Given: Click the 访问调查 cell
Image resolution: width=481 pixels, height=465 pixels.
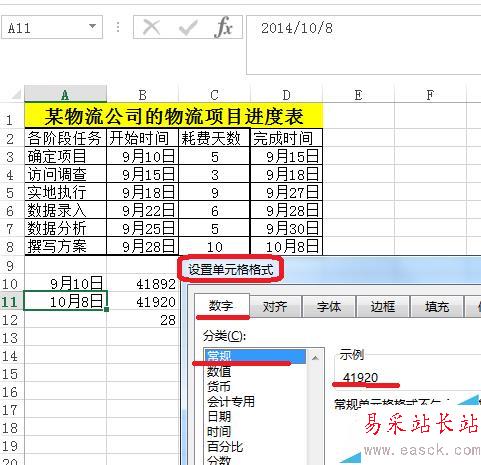Looking at the screenshot, I should coord(65,174).
